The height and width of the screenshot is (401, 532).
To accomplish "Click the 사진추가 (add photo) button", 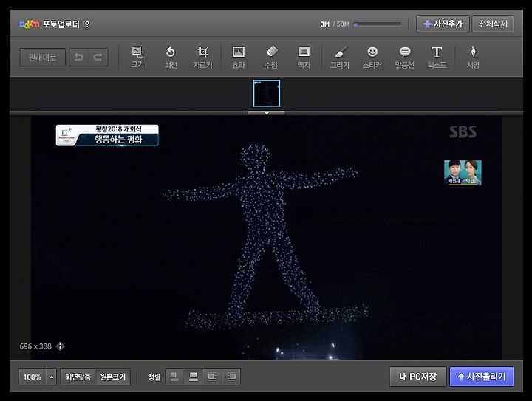I will [443, 24].
